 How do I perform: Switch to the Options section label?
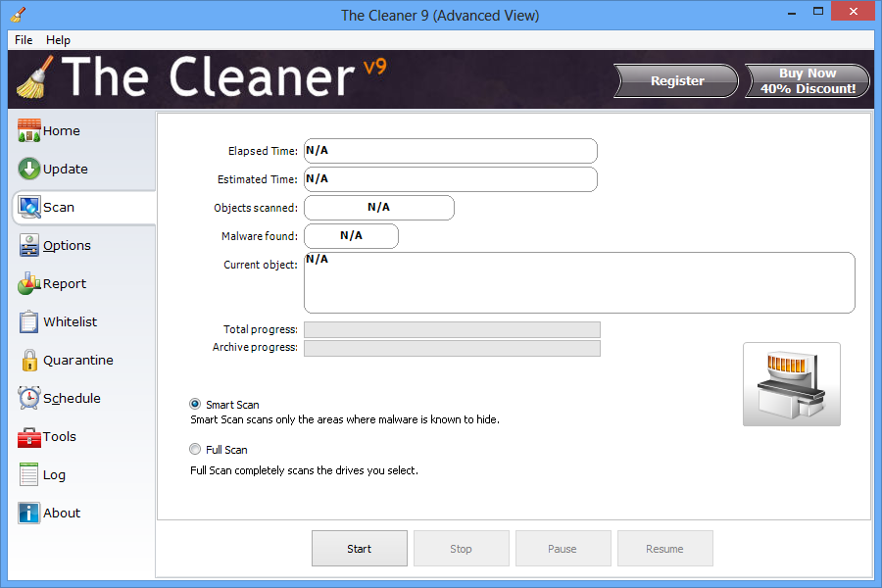67,245
